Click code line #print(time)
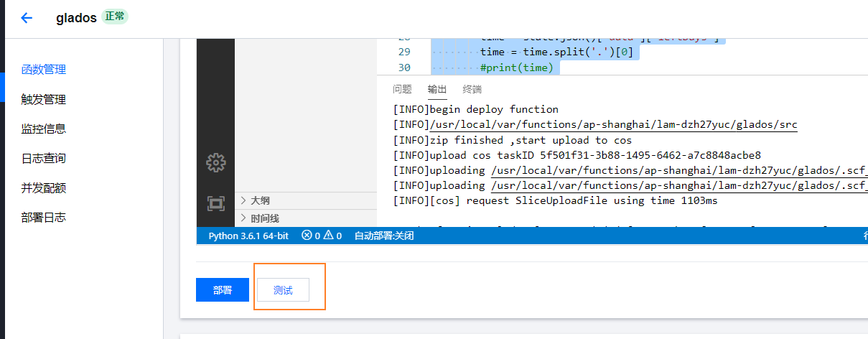 pyautogui.click(x=516, y=68)
